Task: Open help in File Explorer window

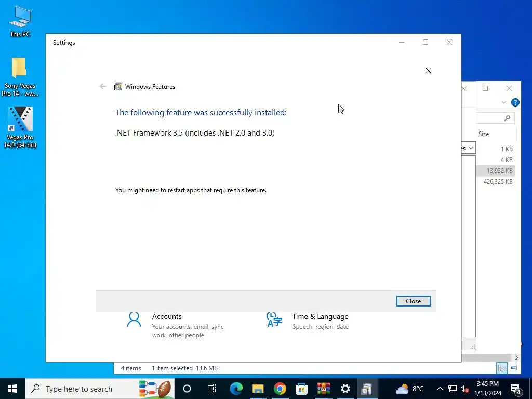Action: (x=515, y=102)
